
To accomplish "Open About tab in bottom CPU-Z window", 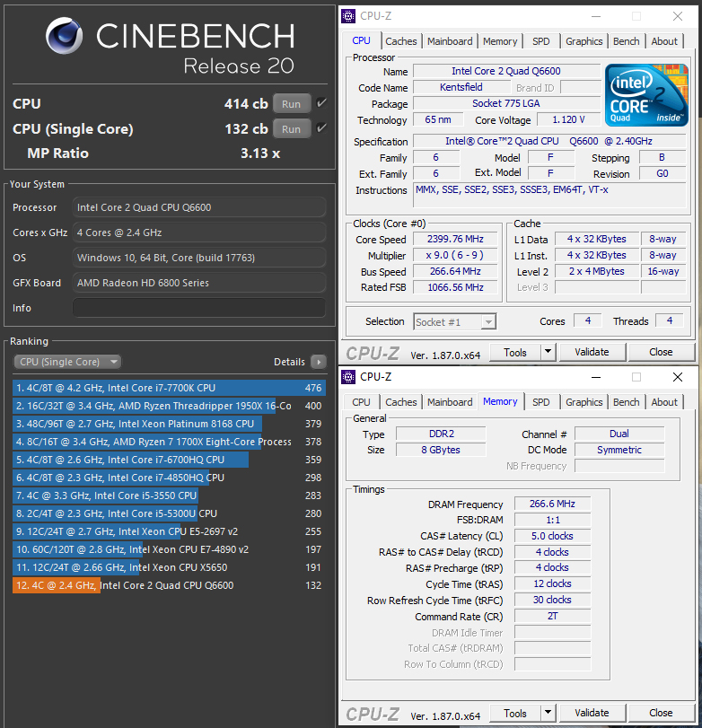I will point(664,402).
